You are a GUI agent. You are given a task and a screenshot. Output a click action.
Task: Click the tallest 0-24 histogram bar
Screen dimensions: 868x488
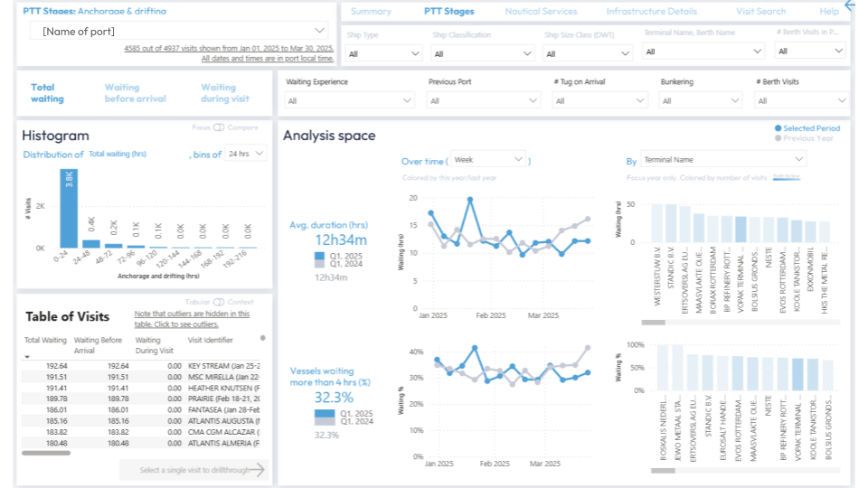tap(68, 208)
